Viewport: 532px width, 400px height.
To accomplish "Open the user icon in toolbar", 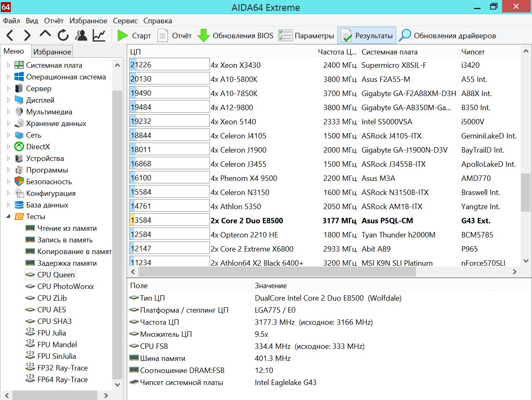I will (81, 35).
